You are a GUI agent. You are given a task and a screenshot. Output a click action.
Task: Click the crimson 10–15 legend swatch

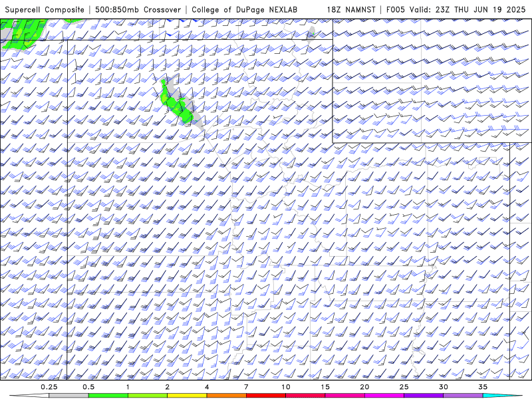click(305, 396)
